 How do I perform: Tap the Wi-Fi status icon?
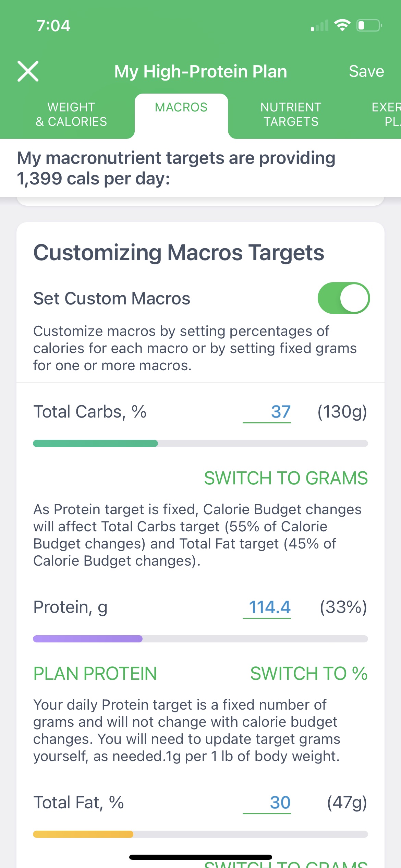coord(342,25)
